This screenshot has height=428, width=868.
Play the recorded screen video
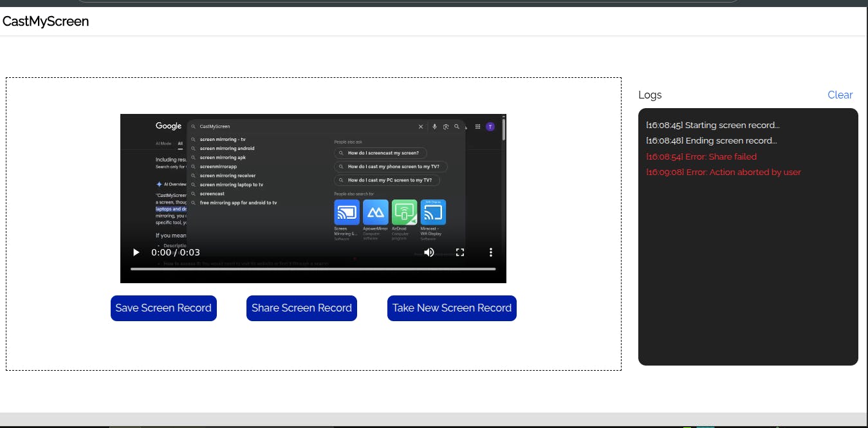tap(136, 252)
